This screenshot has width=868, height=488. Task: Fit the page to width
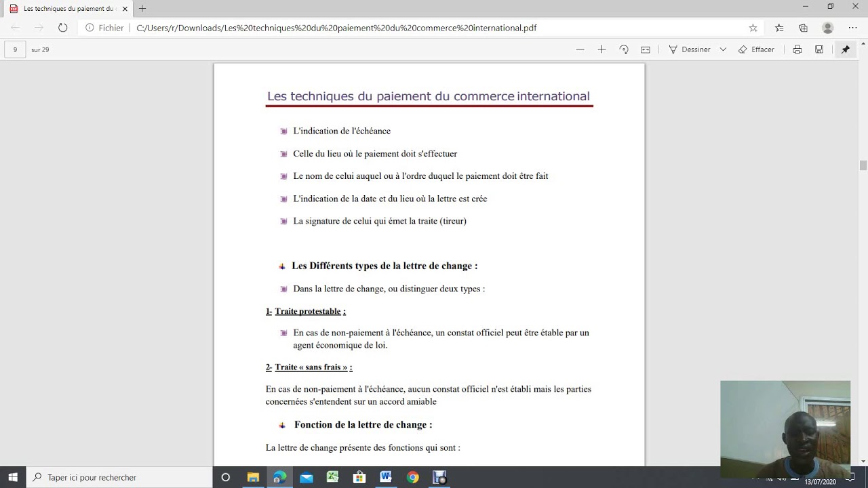(646, 49)
